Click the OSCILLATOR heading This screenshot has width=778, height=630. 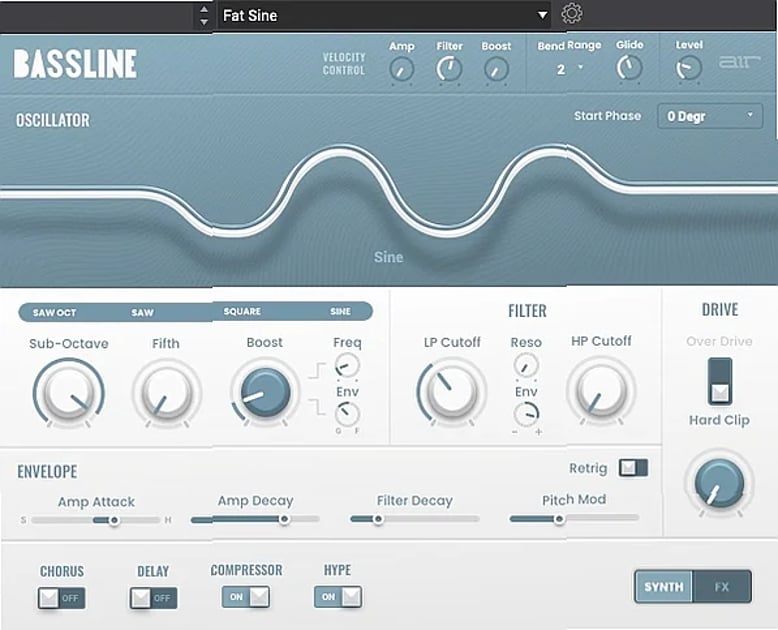point(53,120)
